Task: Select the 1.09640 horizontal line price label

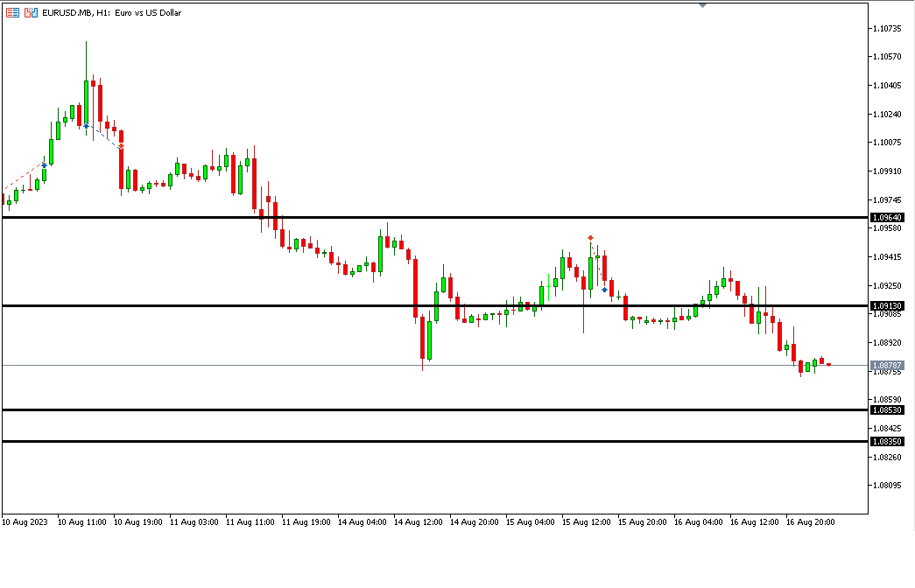Action: pyautogui.click(x=887, y=218)
